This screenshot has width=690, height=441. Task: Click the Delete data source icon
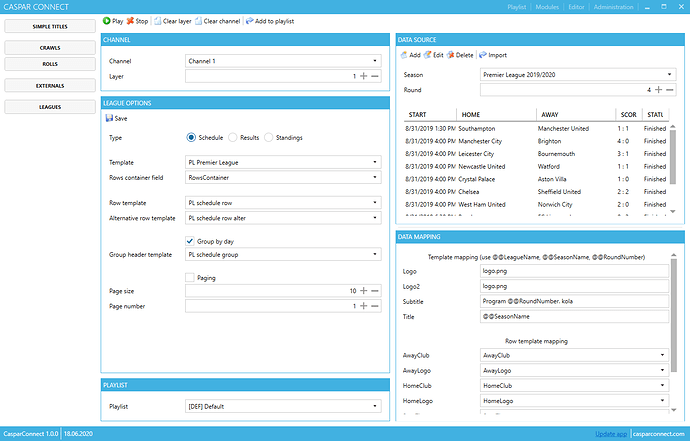[x=451, y=55]
